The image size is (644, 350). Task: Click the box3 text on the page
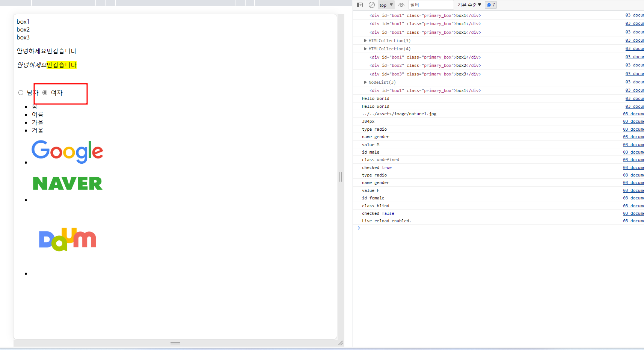23,37
